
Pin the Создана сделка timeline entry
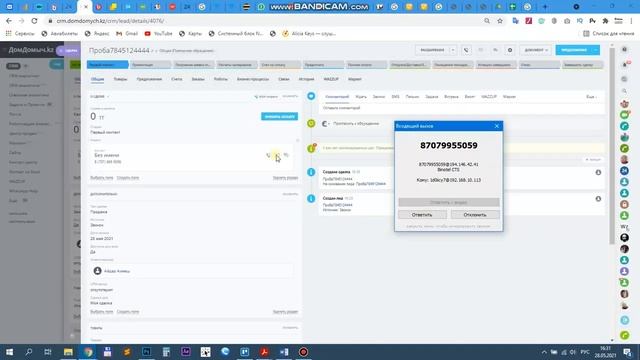[x=598, y=173]
